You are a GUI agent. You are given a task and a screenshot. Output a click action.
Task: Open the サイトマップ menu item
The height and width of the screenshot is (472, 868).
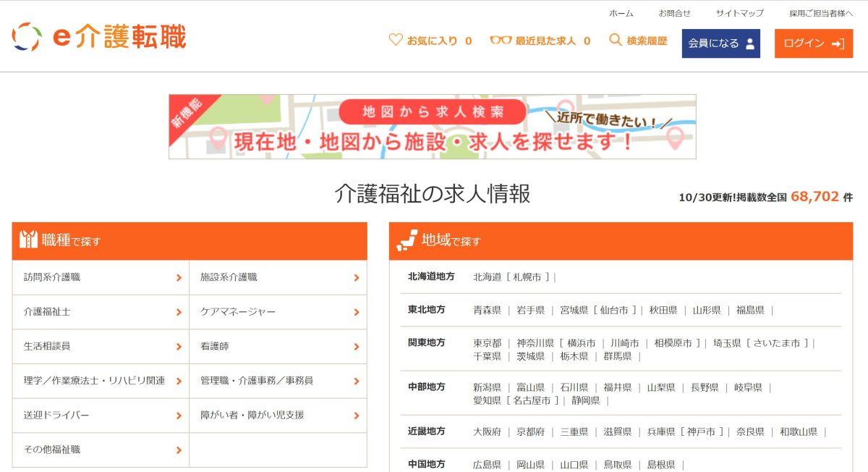tap(739, 13)
